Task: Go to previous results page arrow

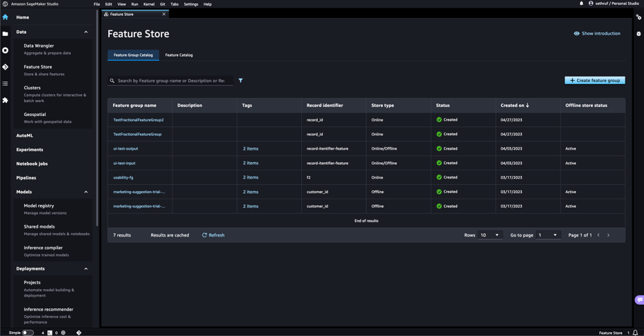Action: pyautogui.click(x=598, y=235)
